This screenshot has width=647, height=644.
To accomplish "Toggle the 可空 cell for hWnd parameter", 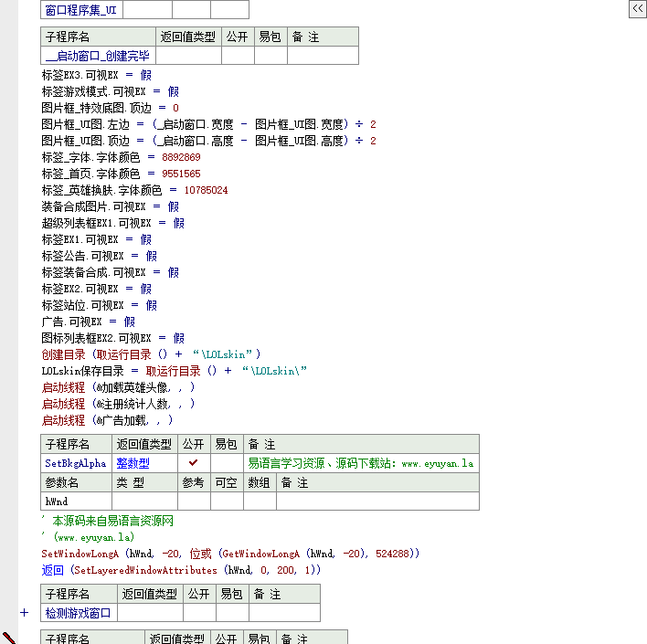I will 227,501.
